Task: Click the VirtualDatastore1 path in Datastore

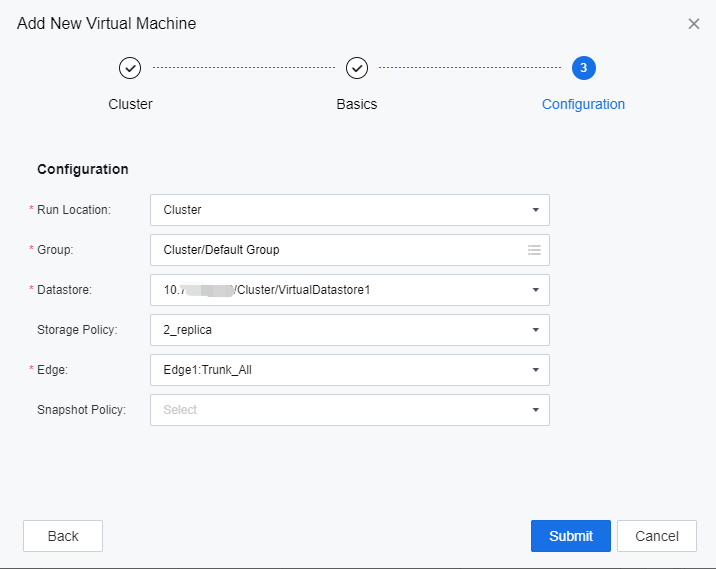Action: coord(310,290)
